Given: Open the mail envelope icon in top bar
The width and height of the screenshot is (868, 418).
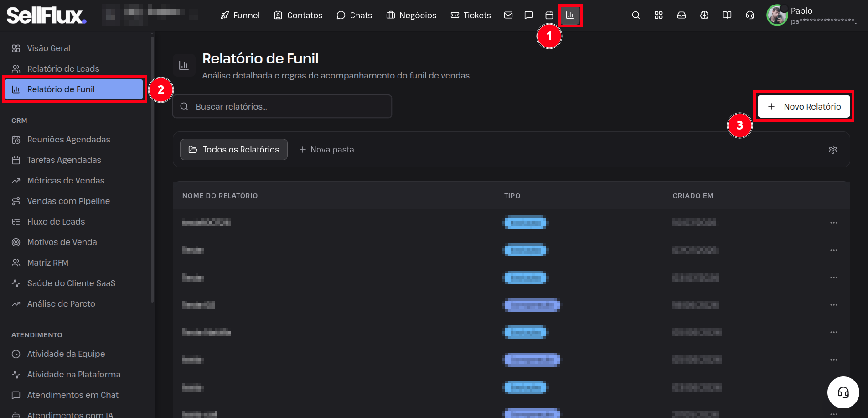Looking at the screenshot, I should (508, 16).
